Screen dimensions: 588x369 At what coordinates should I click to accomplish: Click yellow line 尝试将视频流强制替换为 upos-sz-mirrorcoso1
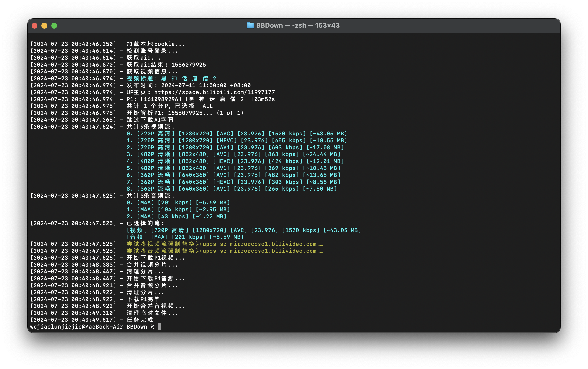tap(225, 244)
